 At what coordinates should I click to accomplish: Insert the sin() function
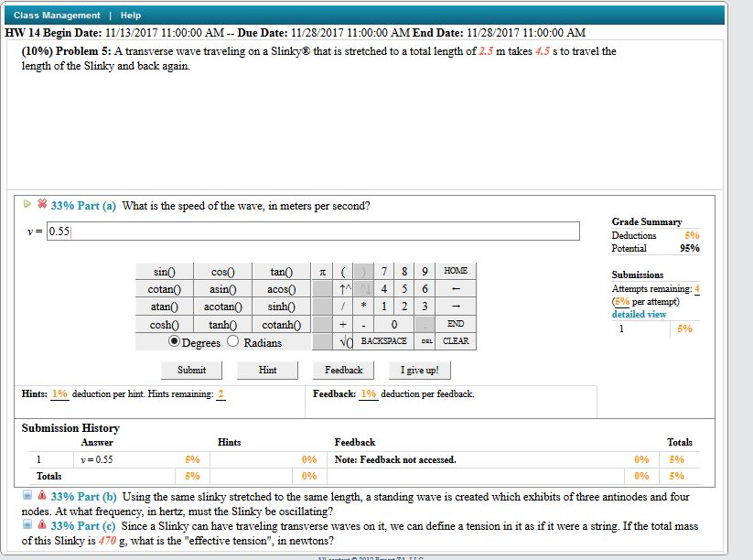[165, 272]
